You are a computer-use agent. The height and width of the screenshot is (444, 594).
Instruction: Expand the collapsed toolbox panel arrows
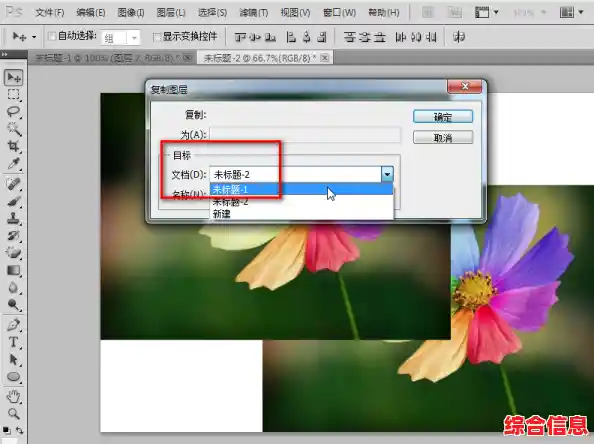pyautogui.click(x=5, y=54)
